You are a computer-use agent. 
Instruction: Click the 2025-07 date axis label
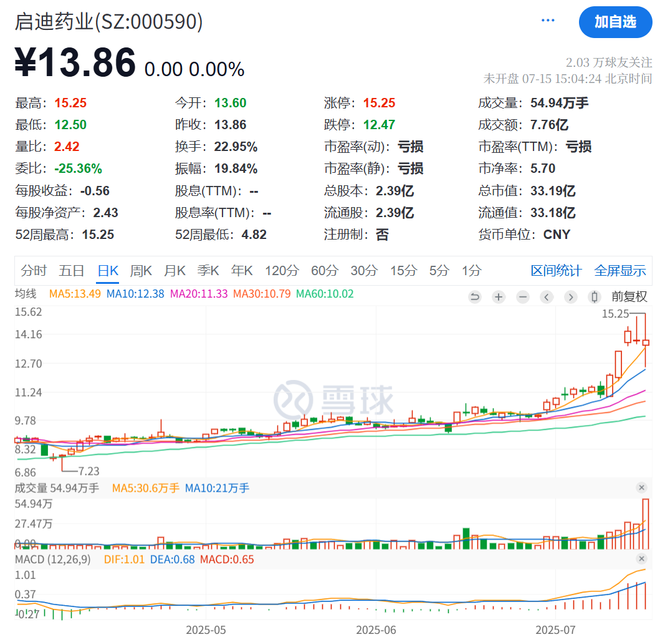click(x=555, y=630)
